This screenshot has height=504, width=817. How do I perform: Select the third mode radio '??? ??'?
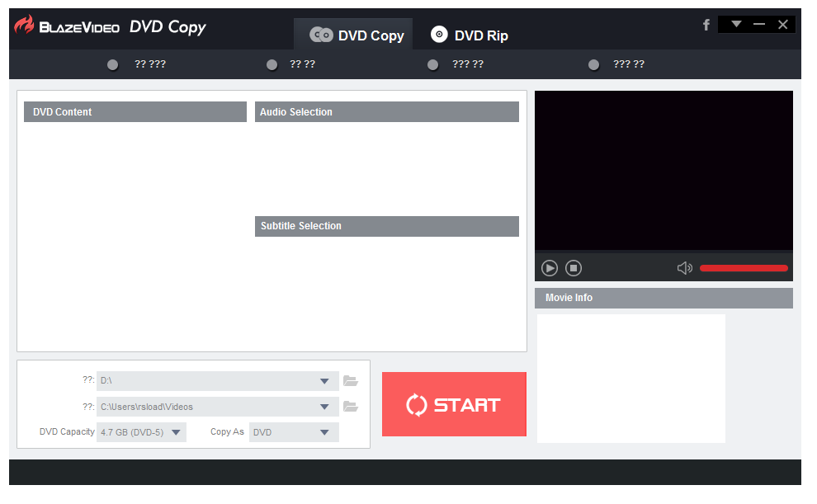[x=432, y=64]
